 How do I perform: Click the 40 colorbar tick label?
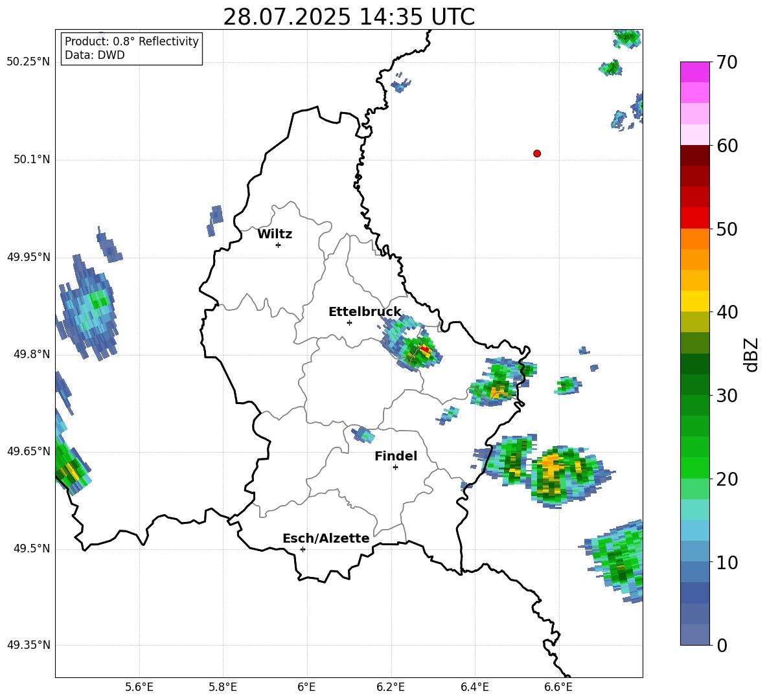(x=727, y=312)
